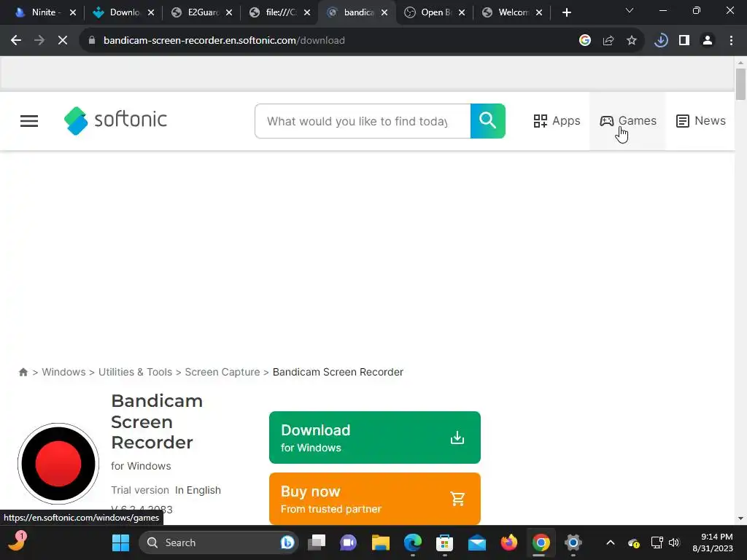Click the Google icon in address bar
The width and height of the screenshot is (747, 560).
[585, 41]
